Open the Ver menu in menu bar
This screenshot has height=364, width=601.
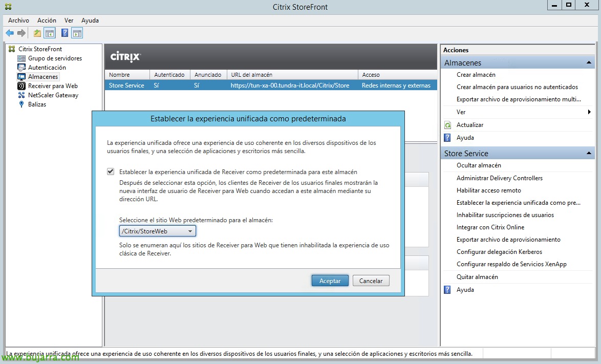[69, 20]
